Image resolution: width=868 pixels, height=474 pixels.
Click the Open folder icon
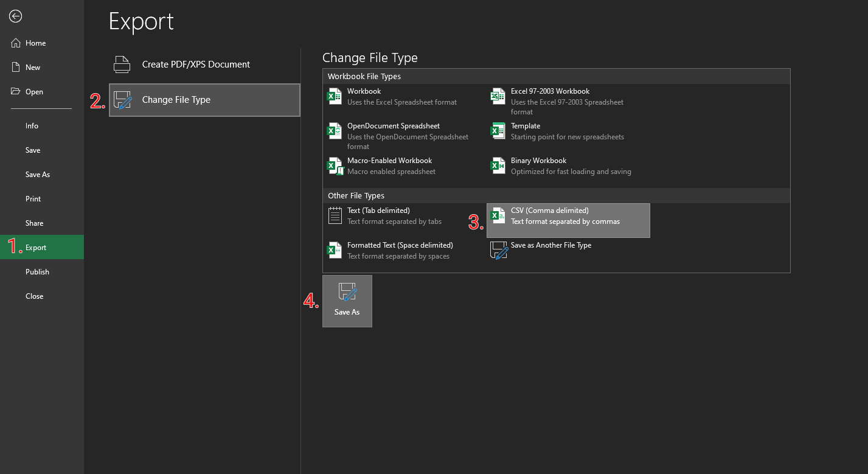click(x=15, y=91)
